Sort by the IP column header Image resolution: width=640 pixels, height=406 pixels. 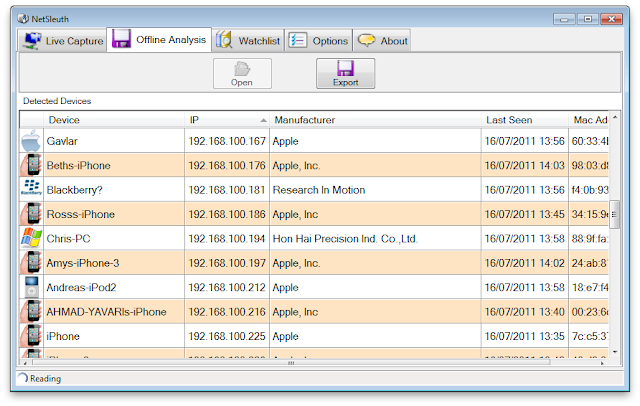(227, 120)
